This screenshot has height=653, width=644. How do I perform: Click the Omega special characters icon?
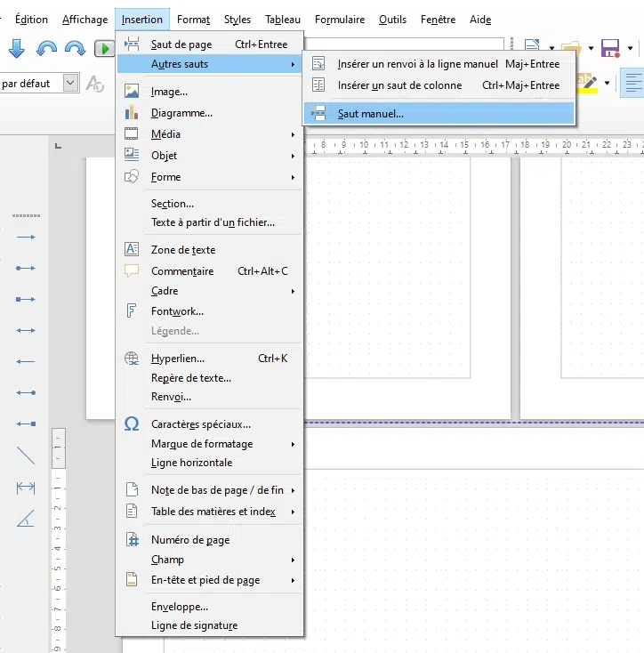[132, 424]
